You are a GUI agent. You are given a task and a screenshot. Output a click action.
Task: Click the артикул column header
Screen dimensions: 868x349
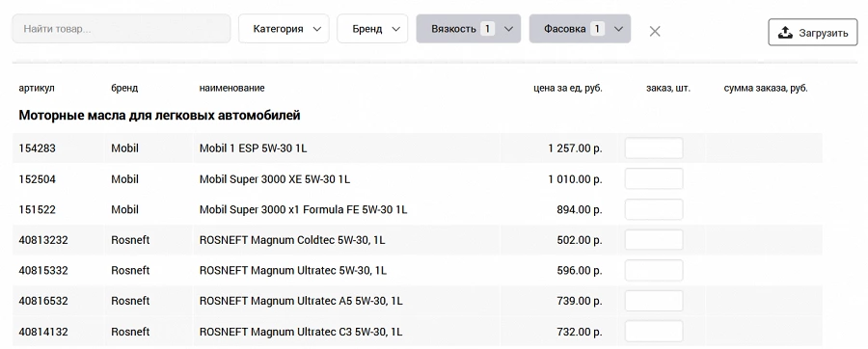(x=37, y=88)
